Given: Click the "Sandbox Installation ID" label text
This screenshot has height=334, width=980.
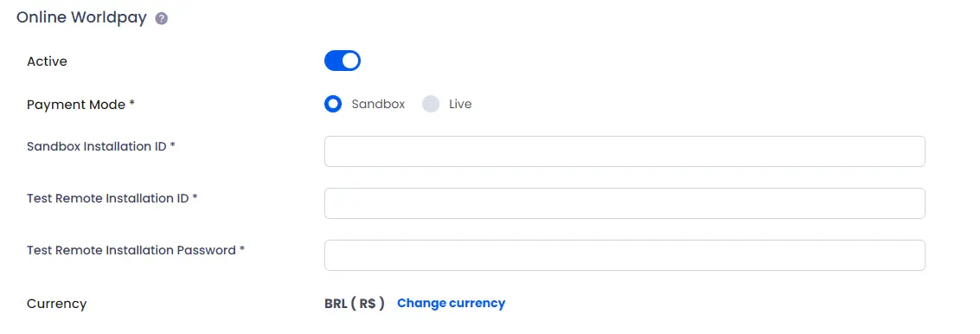Looking at the screenshot, I should pos(97,146).
